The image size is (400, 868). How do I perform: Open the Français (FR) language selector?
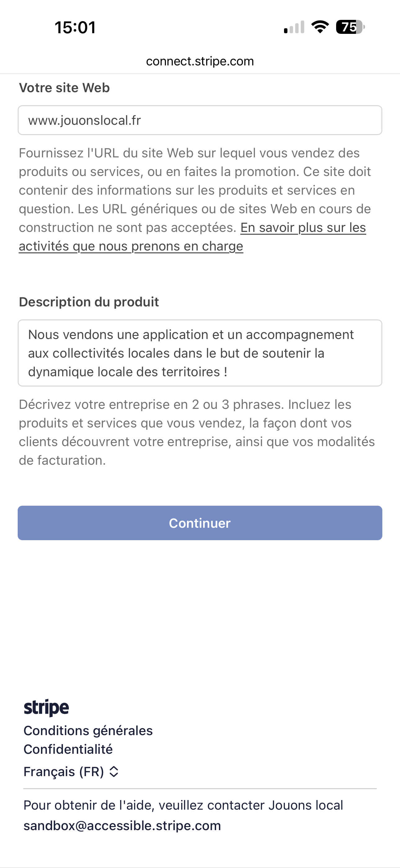(64, 772)
